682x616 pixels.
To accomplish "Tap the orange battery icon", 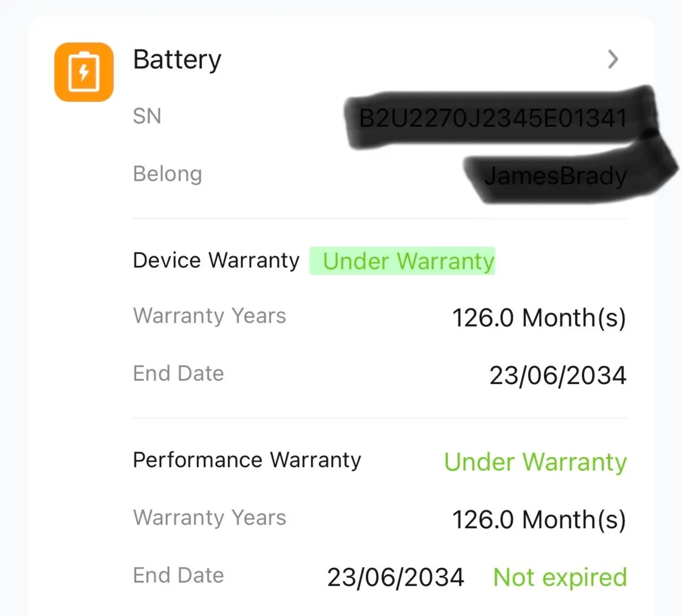I will point(84,72).
